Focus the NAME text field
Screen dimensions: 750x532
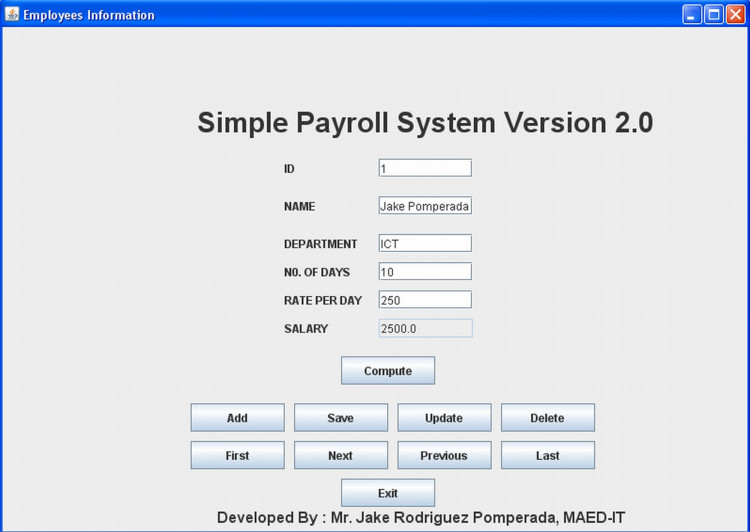tap(425, 205)
